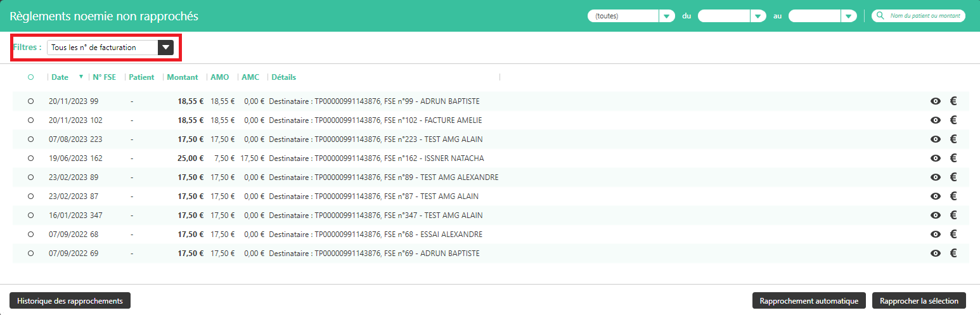980x315 pixels.
Task: Open eye icon for ISSNER NATACHA payment
Action: [935, 158]
